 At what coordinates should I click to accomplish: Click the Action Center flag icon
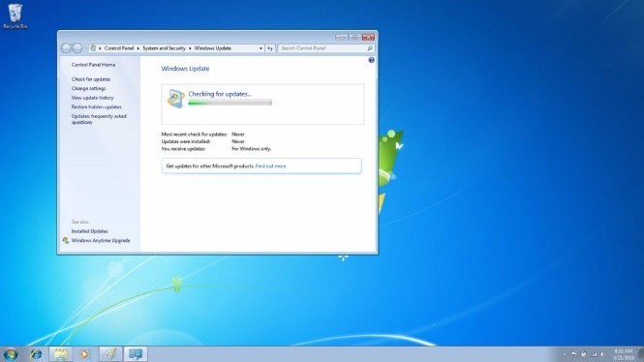pos(573,354)
